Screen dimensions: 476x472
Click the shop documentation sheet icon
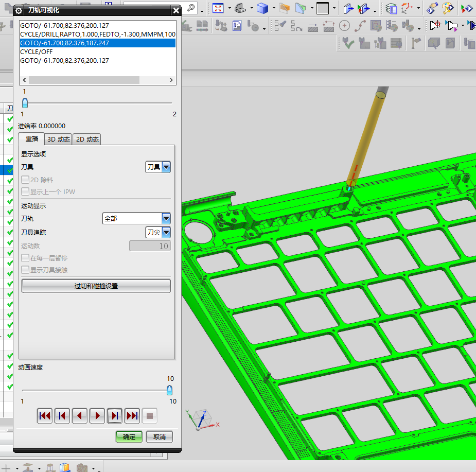(x=237, y=26)
